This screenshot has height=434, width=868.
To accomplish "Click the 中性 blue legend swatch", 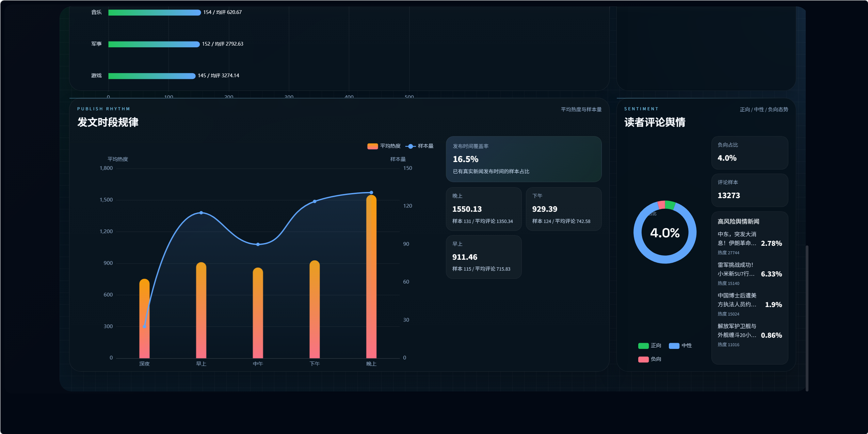I will pos(674,345).
